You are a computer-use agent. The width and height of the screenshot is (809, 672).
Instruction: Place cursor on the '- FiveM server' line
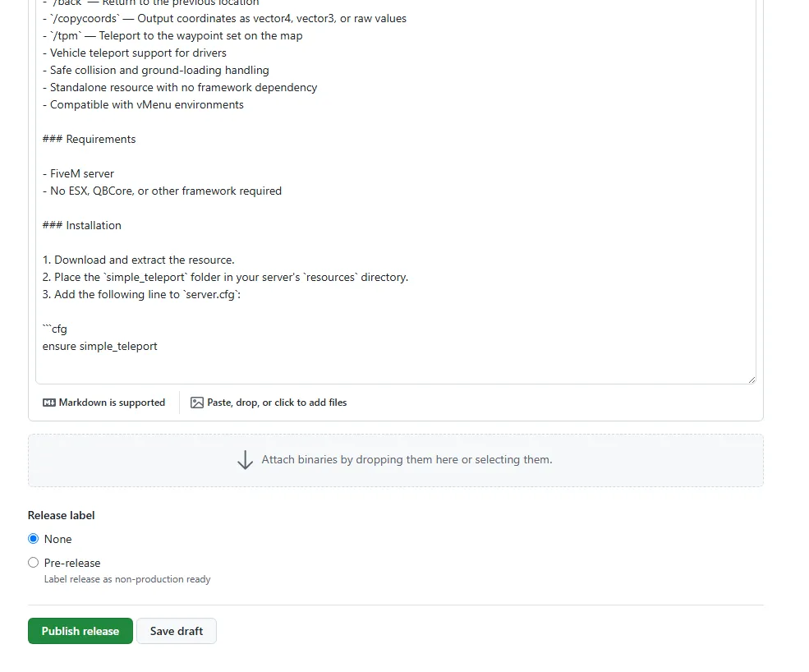tap(78, 174)
